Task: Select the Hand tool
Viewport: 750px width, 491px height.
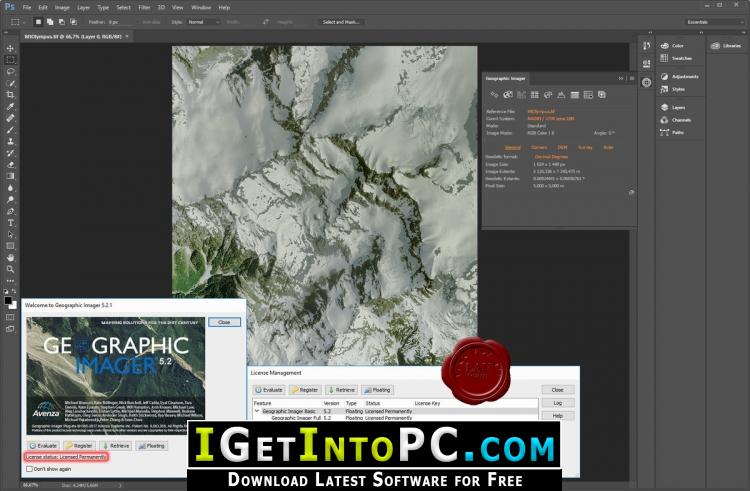Action: (x=10, y=258)
